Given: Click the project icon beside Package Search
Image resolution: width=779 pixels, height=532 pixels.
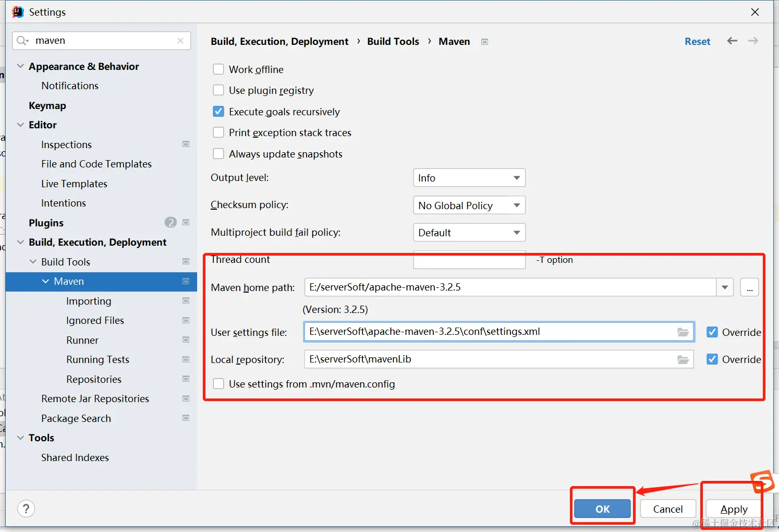Looking at the screenshot, I should tap(186, 418).
